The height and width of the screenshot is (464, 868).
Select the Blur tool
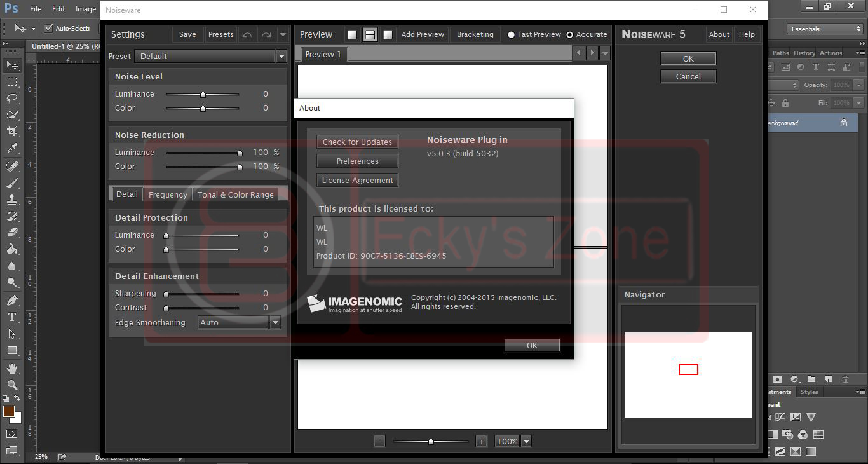(x=12, y=266)
